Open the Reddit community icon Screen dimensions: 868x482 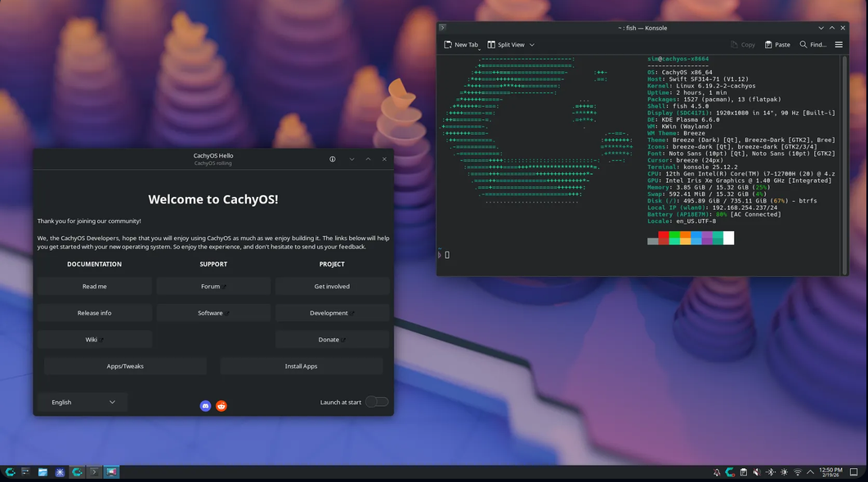click(221, 406)
